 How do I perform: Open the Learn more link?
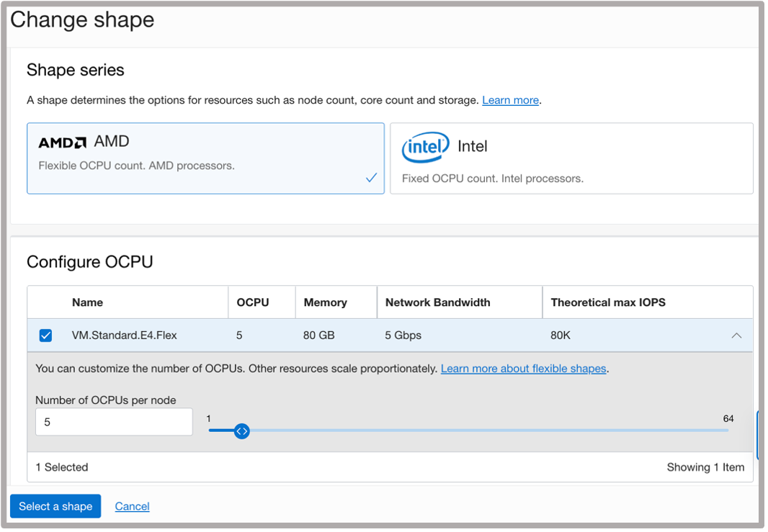pyautogui.click(x=510, y=100)
